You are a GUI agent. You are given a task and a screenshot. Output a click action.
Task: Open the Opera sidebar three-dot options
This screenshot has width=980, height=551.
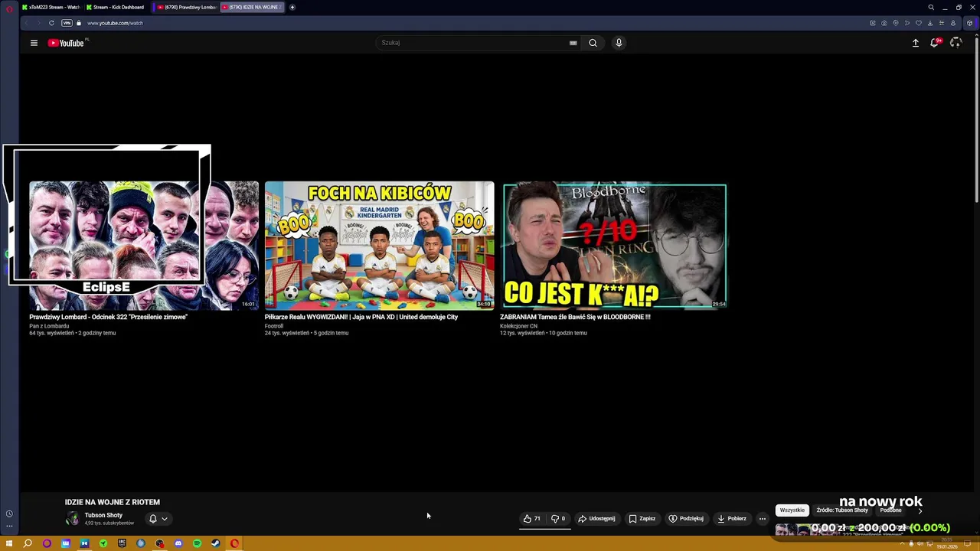(9, 526)
